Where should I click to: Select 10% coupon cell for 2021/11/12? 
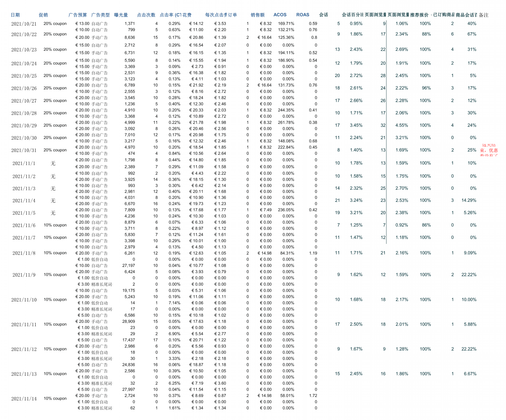click(55, 349)
